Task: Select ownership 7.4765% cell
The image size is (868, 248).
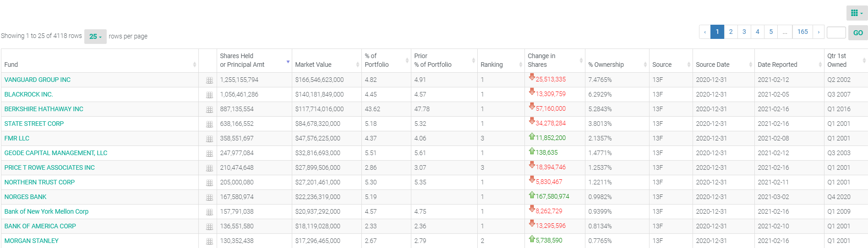Action: coord(617,80)
